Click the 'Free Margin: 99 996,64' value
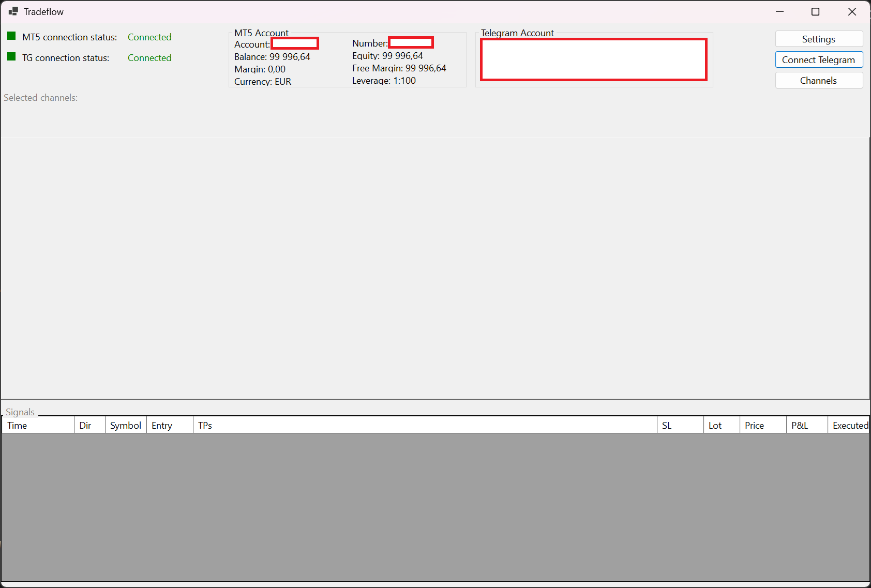The height and width of the screenshot is (588, 871). (399, 68)
